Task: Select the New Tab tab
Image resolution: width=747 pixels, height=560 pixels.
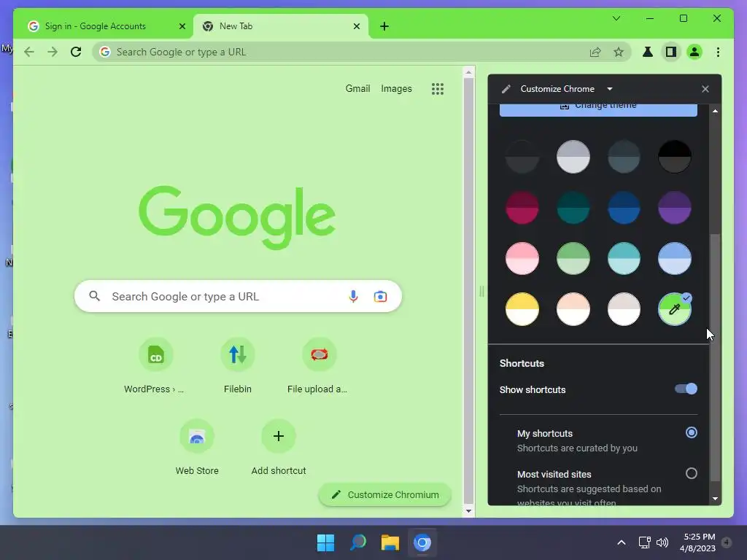Action: [x=281, y=26]
